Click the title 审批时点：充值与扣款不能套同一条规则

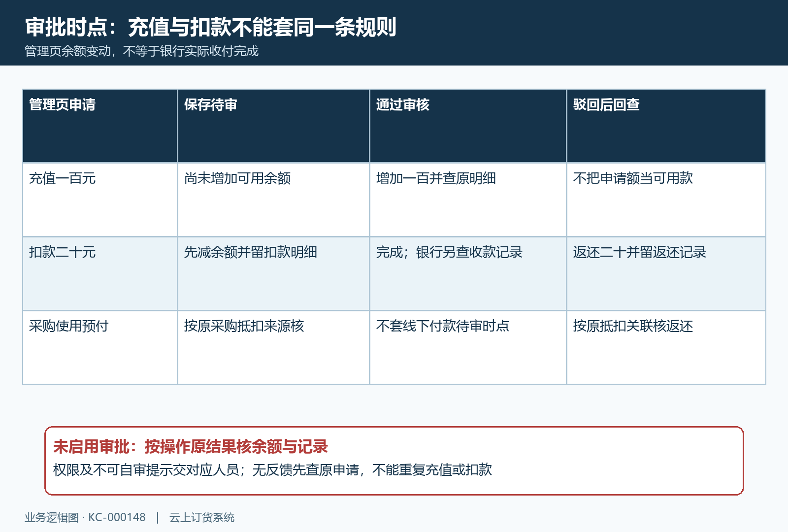pos(211,27)
